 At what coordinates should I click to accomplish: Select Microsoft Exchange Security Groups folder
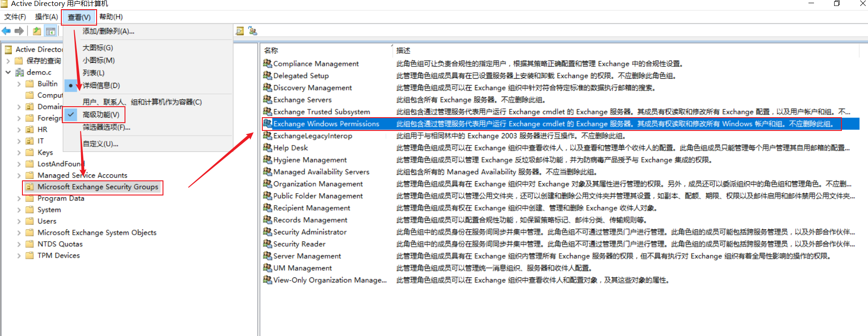pyautogui.click(x=98, y=187)
